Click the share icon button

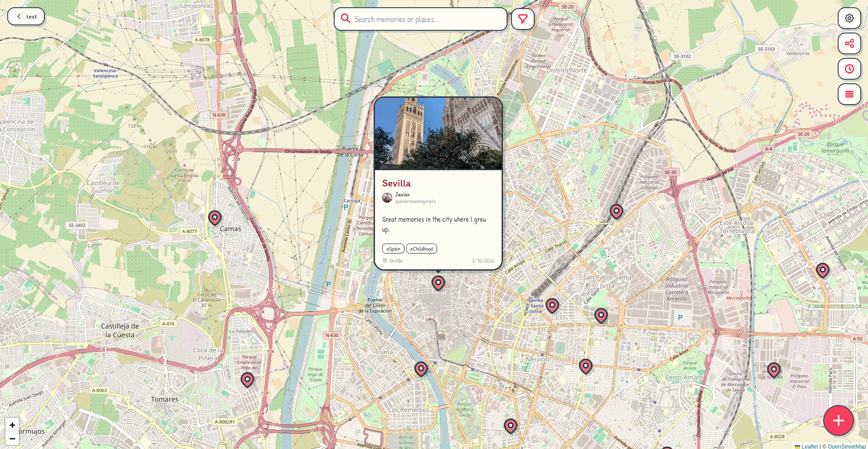[x=849, y=43]
